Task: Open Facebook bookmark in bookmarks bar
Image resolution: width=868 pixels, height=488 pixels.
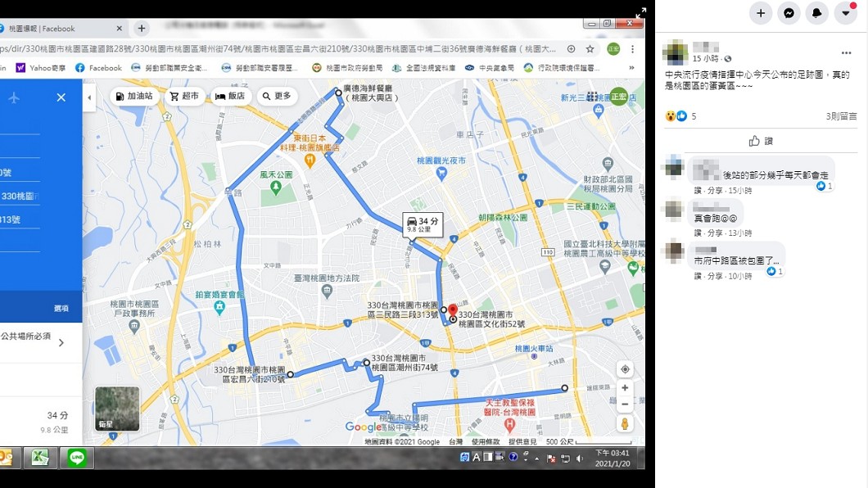Action: (x=98, y=67)
